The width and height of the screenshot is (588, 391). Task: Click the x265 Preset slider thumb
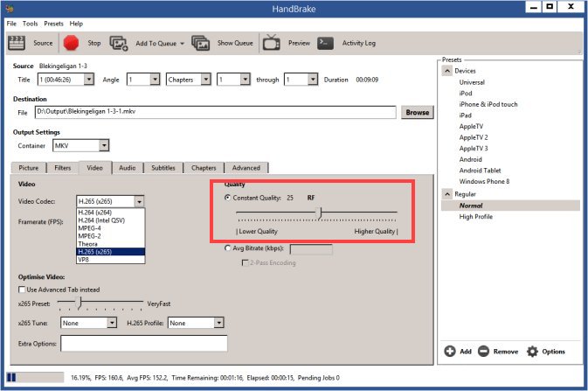pyautogui.click(x=79, y=303)
